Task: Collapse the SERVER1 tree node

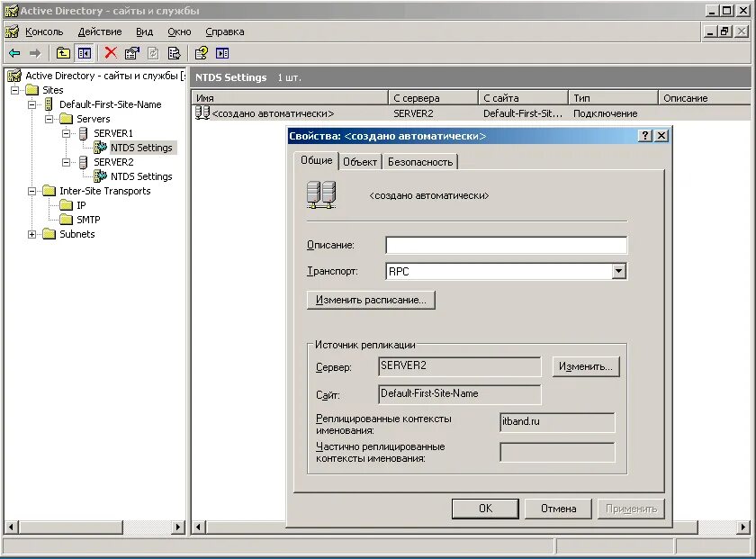Action: coord(66,133)
